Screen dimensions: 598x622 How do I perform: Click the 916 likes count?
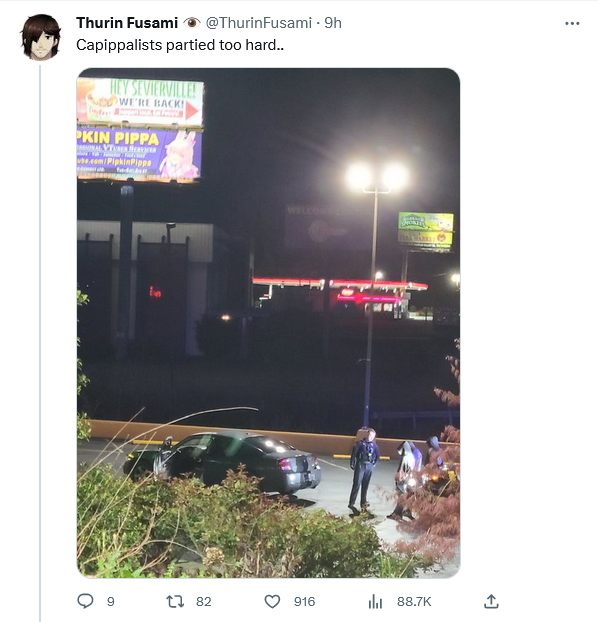coord(304,601)
